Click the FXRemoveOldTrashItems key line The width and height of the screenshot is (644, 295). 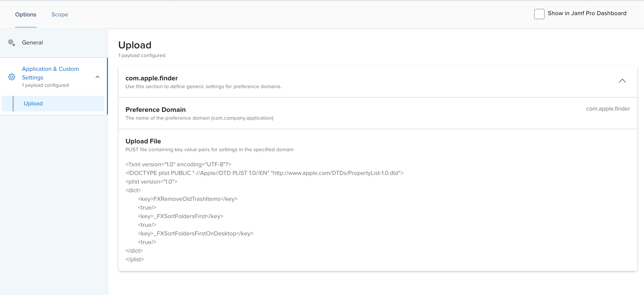point(187,199)
